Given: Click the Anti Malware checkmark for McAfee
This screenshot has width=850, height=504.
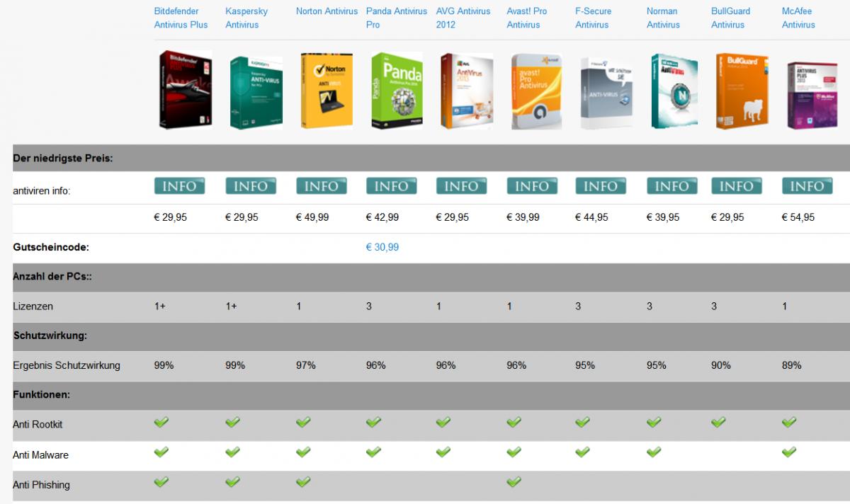Looking at the screenshot, I should click(x=789, y=452).
